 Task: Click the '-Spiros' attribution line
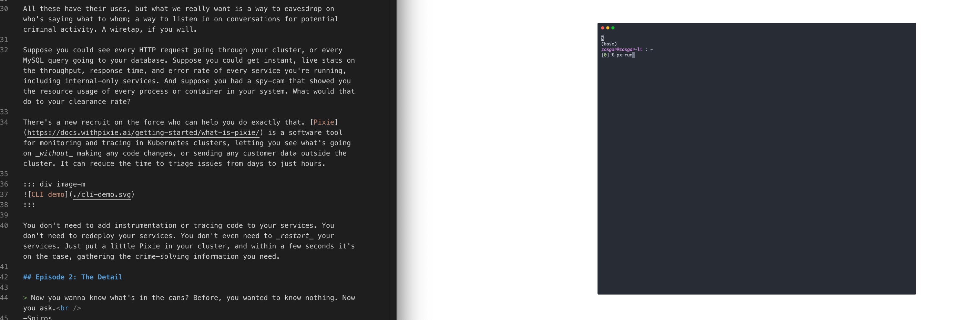coord(37,317)
